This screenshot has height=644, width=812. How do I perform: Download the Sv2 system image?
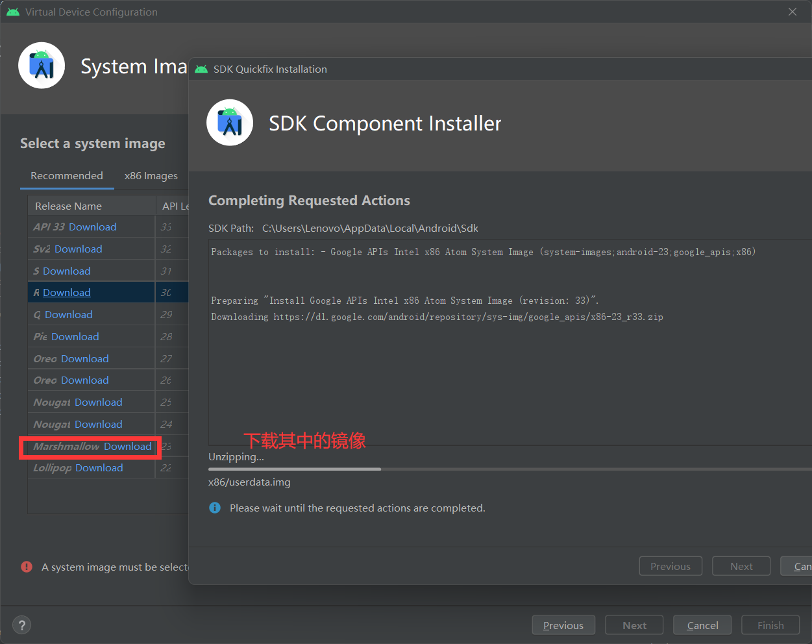pyautogui.click(x=79, y=249)
